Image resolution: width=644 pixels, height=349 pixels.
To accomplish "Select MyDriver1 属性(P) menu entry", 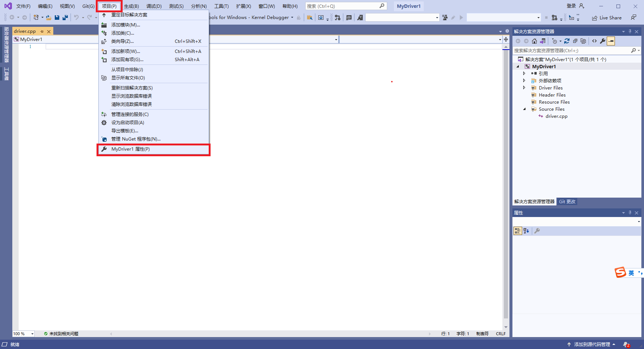I will tap(154, 149).
